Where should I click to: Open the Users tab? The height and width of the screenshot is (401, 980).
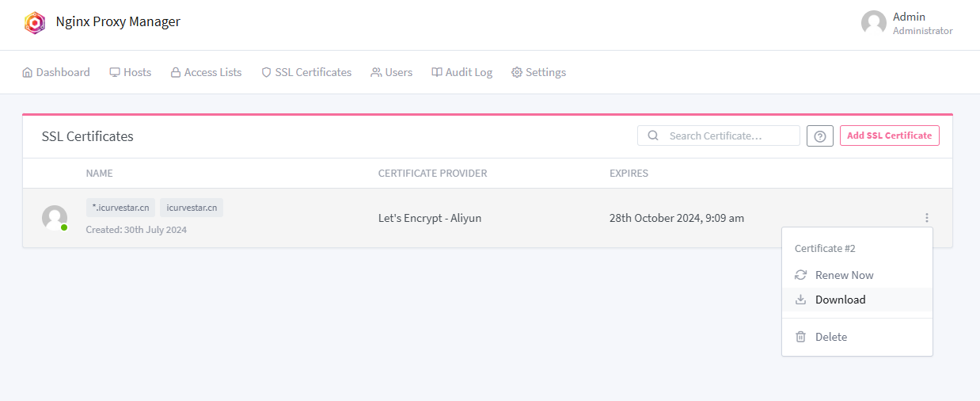391,72
